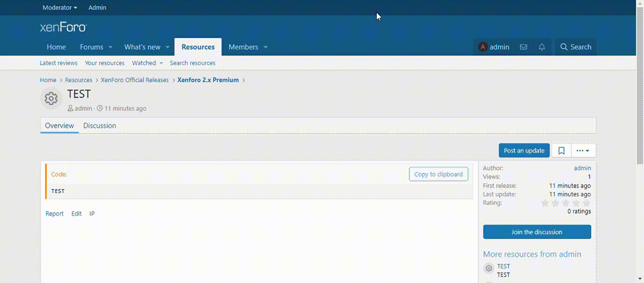The height and width of the screenshot is (283, 644).
Task: Click the Join the discussion button
Action: [x=537, y=232]
